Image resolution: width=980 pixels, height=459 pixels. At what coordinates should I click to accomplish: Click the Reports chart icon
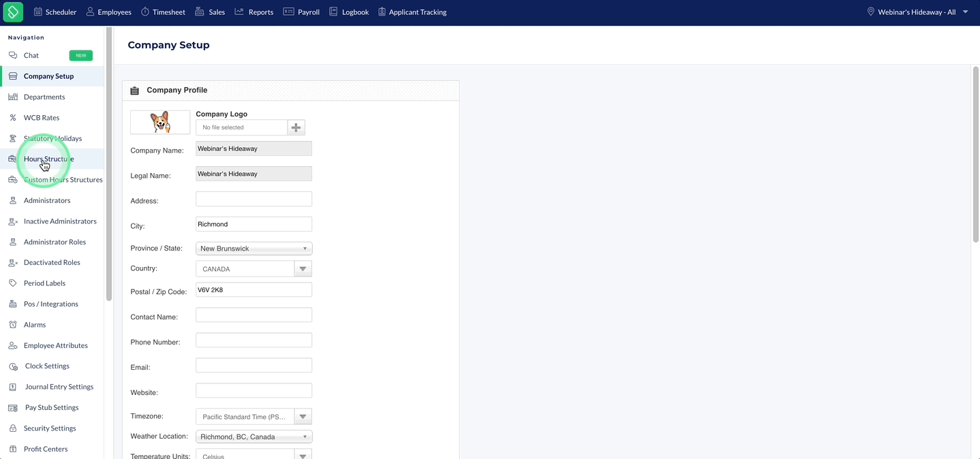tap(239, 12)
